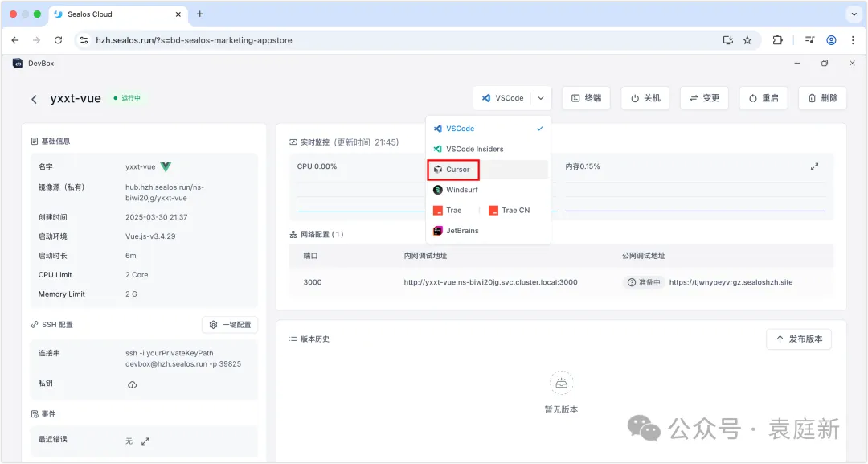
Task: Click the 暂无版本 empty state icon
Action: [561, 383]
